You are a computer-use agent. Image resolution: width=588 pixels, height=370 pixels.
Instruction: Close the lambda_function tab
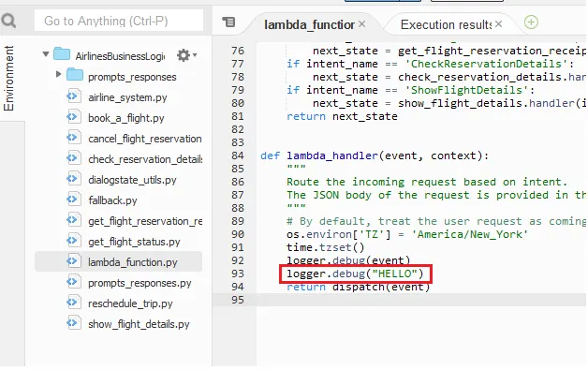[361, 24]
